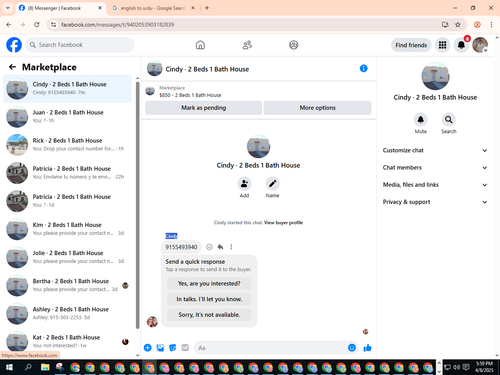
Task: Click the Find friends button
Action: point(411,45)
